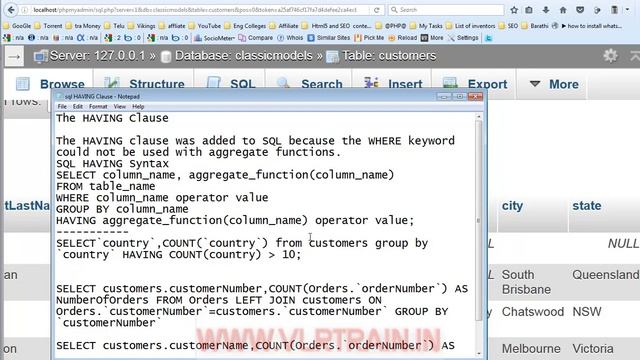Screen dimensions: 640x360
Task: Open the Pocket icon in toolbar
Action: [x=580, y=10]
